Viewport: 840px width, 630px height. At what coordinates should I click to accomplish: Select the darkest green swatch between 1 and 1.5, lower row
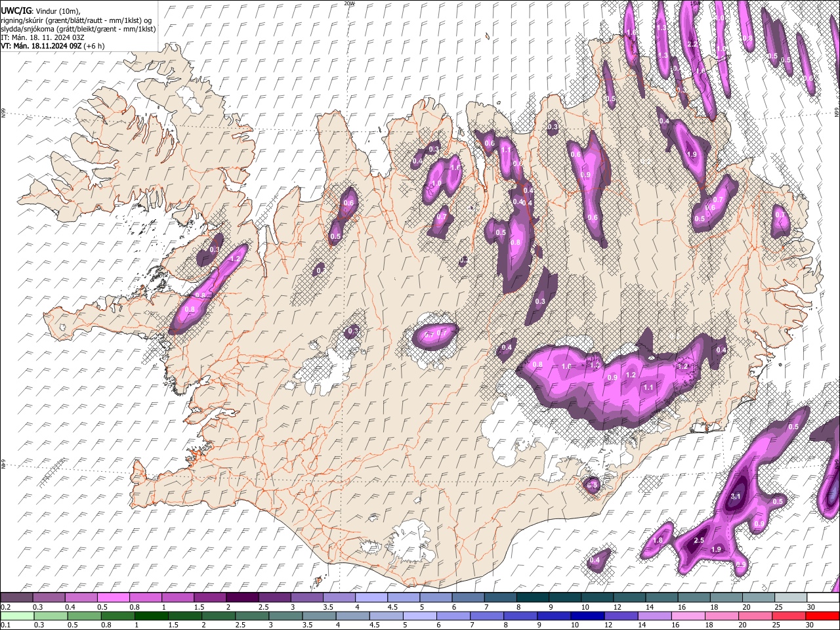coord(151,616)
